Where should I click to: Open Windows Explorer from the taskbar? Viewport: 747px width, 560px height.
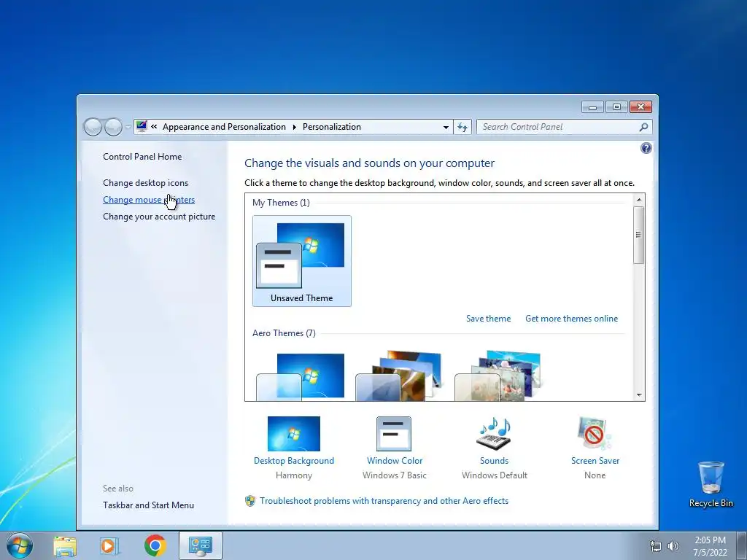coord(65,546)
